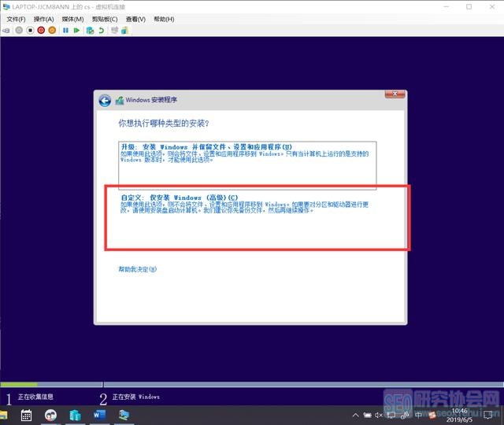The width and height of the screenshot is (504, 425).
Task: Click the enhanced session toolbar icon
Action: 114,30
